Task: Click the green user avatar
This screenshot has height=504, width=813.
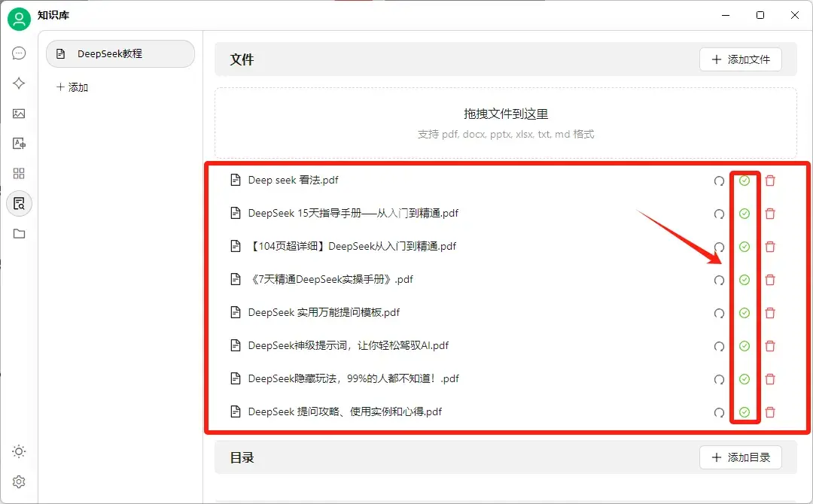Action: [19, 19]
